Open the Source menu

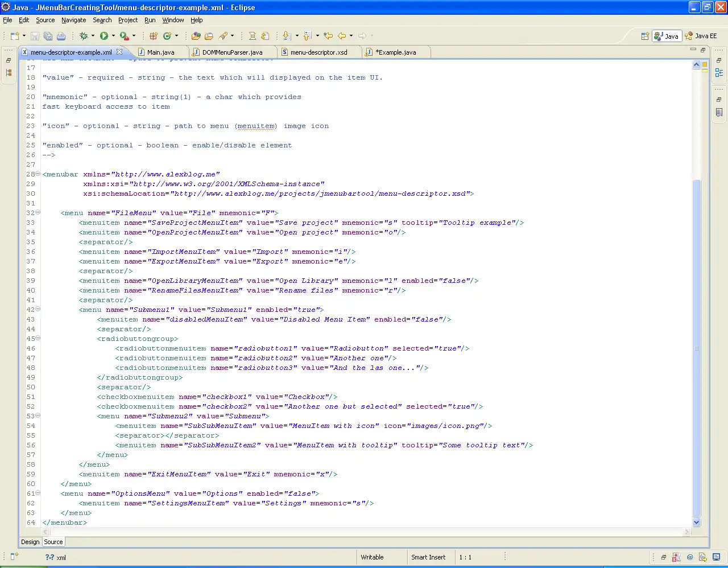pyautogui.click(x=45, y=20)
